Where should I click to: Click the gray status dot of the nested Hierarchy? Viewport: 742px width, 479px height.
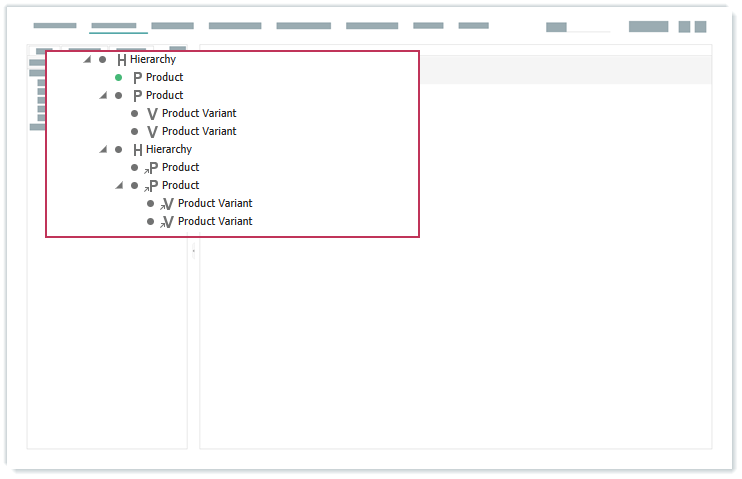pyautogui.click(x=118, y=149)
